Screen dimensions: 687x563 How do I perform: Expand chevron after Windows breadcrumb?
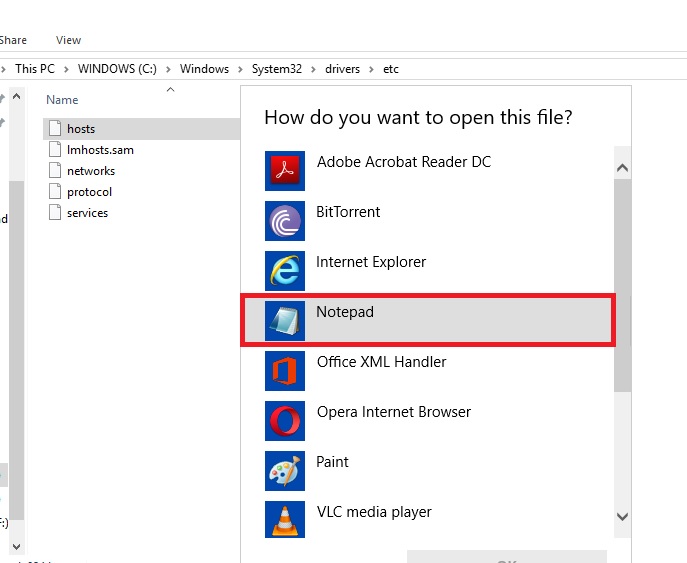240,69
